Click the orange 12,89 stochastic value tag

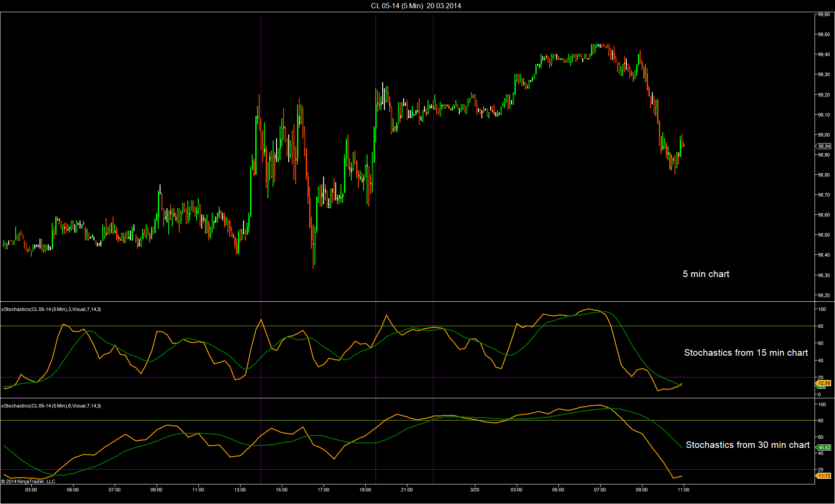(x=824, y=383)
